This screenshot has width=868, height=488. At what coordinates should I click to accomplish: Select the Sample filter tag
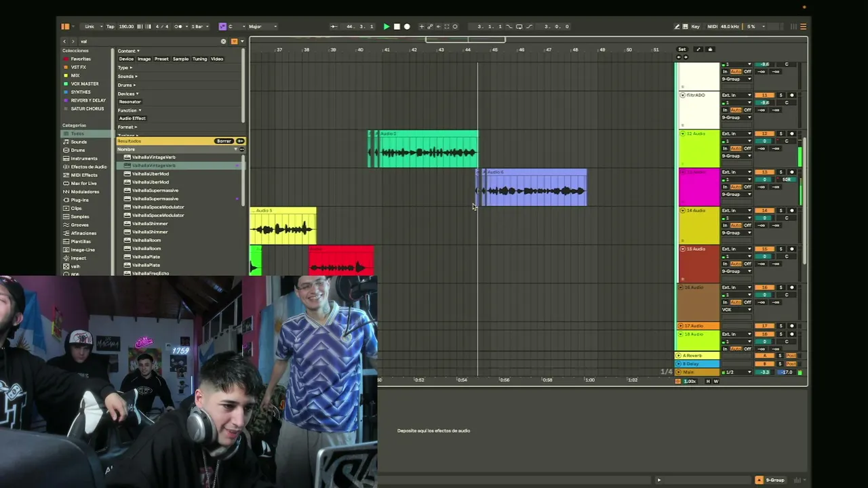(x=180, y=59)
